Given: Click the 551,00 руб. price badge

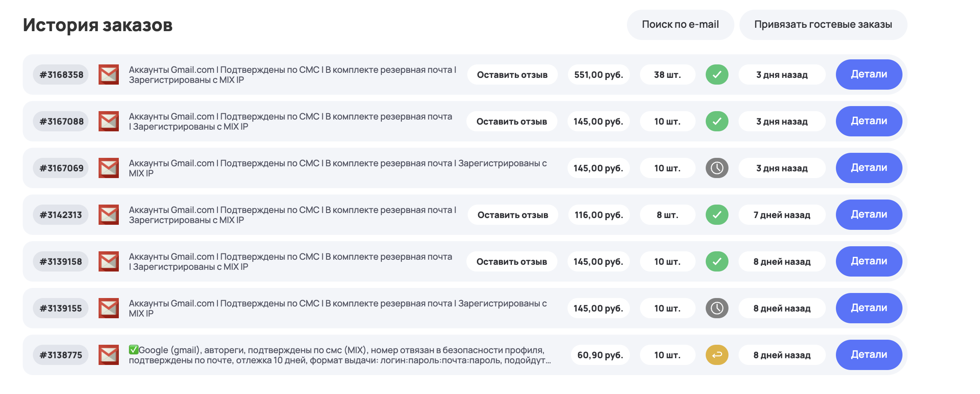Looking at the screenshot, I should tap(598, 75).
